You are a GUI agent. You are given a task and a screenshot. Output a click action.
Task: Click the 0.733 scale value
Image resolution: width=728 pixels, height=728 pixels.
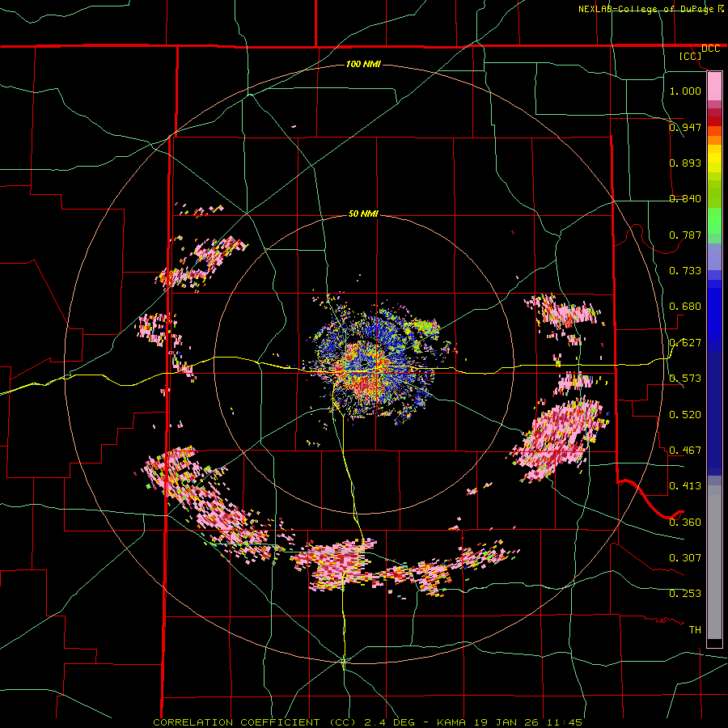(685, 271)
